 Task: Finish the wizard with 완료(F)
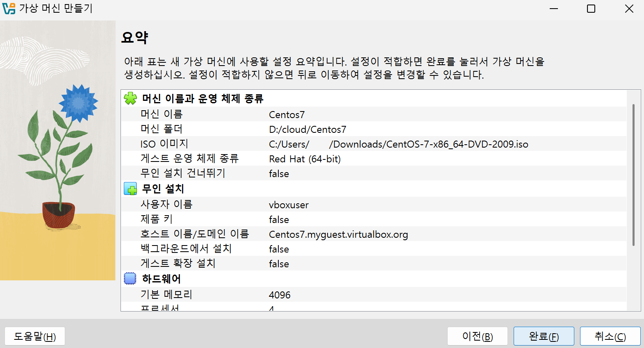(544, 336)
